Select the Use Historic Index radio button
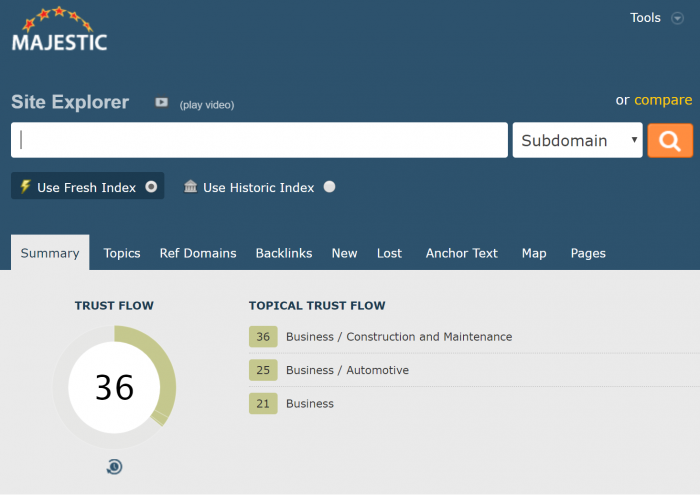The width and height of the screenshot is (700, 495). pos(329,187)
